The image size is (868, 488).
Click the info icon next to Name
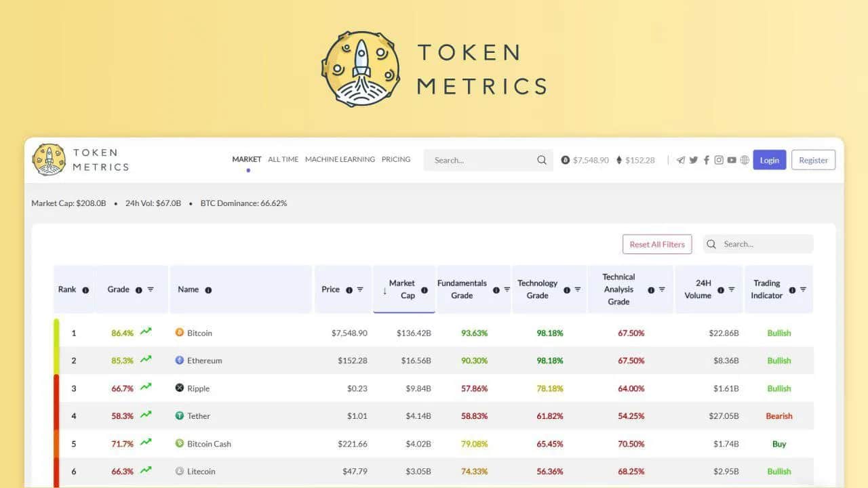[208, 290]
